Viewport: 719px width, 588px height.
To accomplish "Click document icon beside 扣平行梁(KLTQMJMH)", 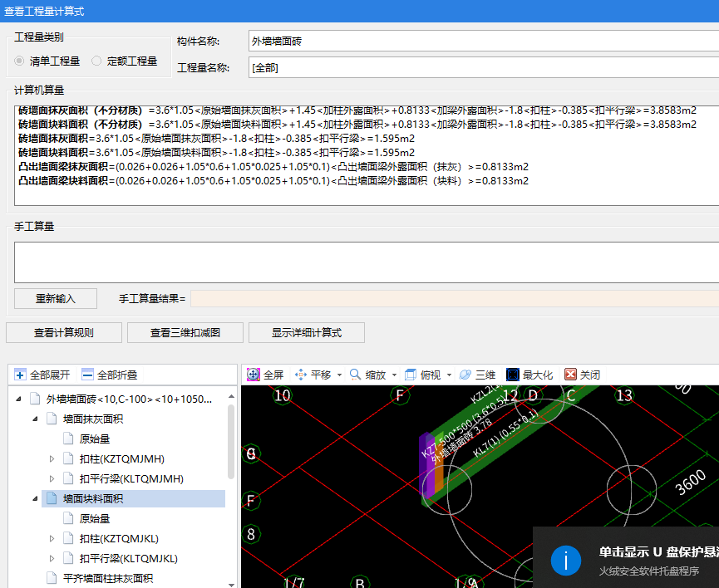I will (68, 478).
